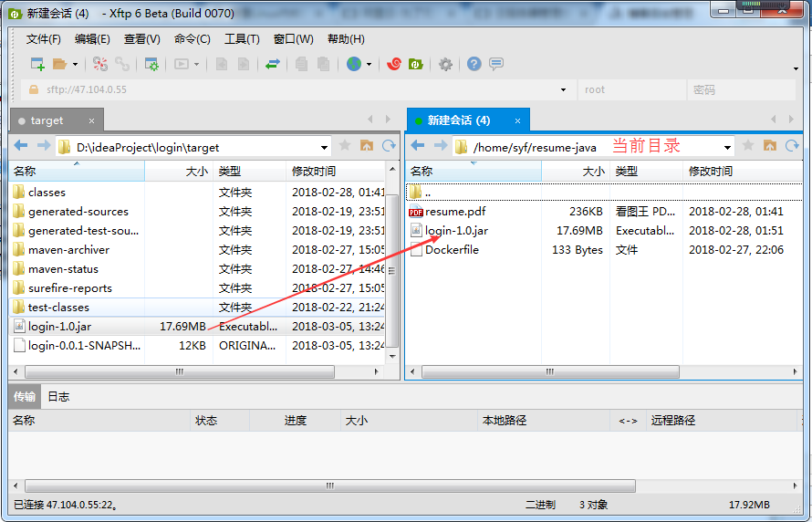
Task: Open the 编辑(E) menu
Action: pyautogui.click(x=92, y=39)
